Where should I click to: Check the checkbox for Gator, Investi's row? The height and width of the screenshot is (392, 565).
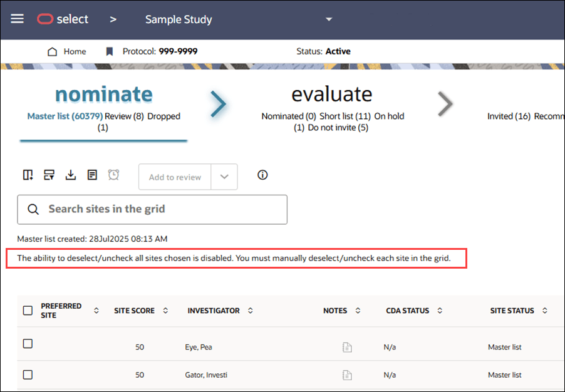click(27, 374)
